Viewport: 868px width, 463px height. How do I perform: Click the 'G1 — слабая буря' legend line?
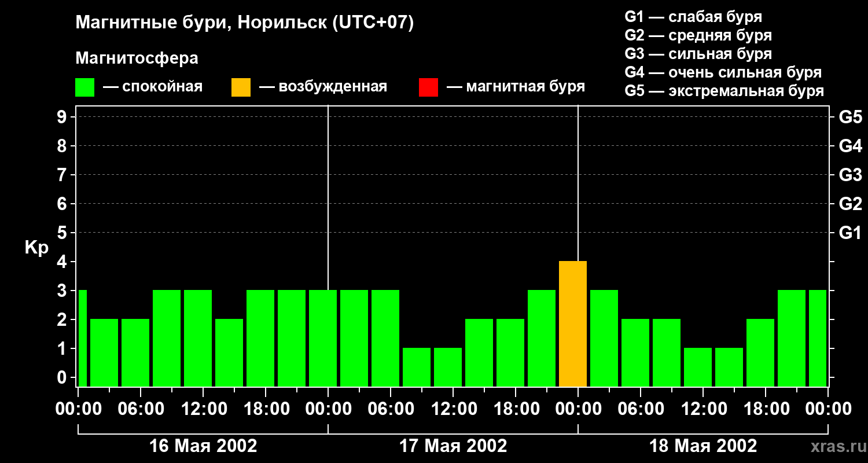(693, 17)
